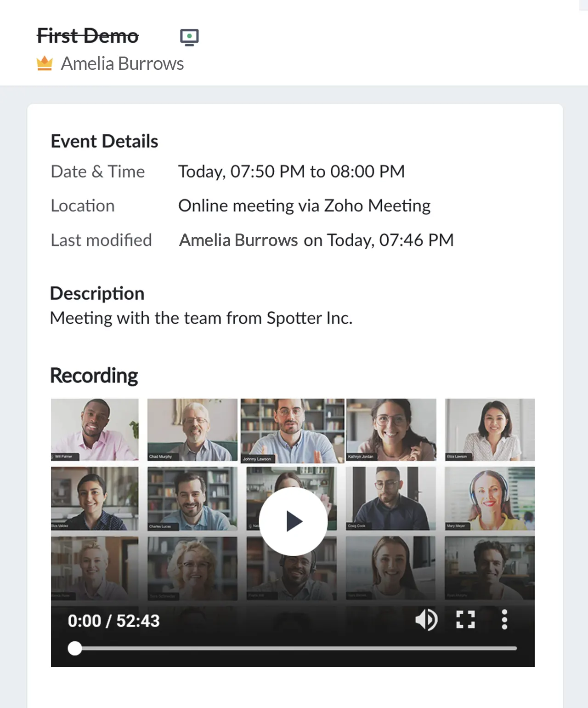Click the organizer crown icon
The height and width of the screenshot is (708, 588).
point(45,63)
